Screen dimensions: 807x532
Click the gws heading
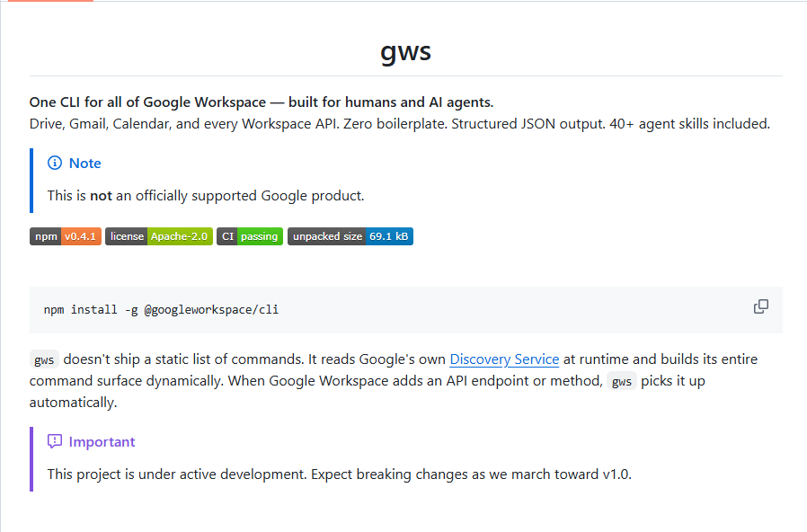point(405,51)
